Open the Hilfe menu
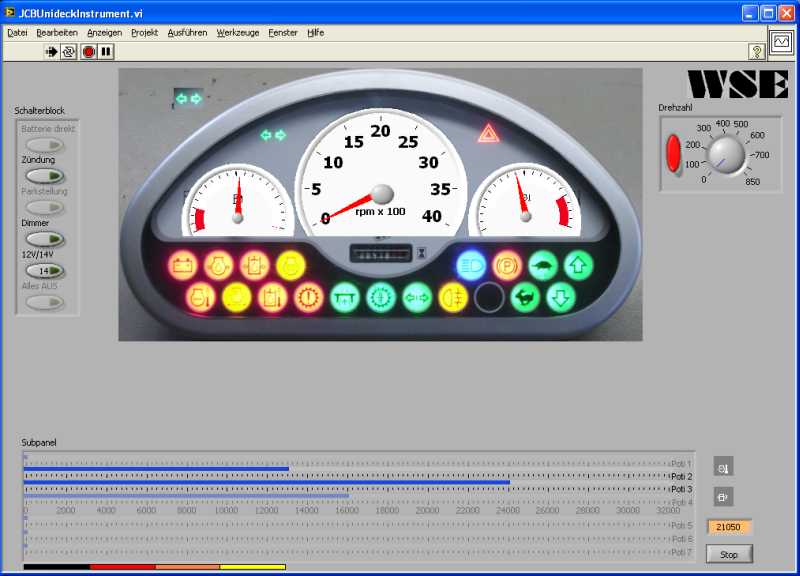 pos(315,33)
